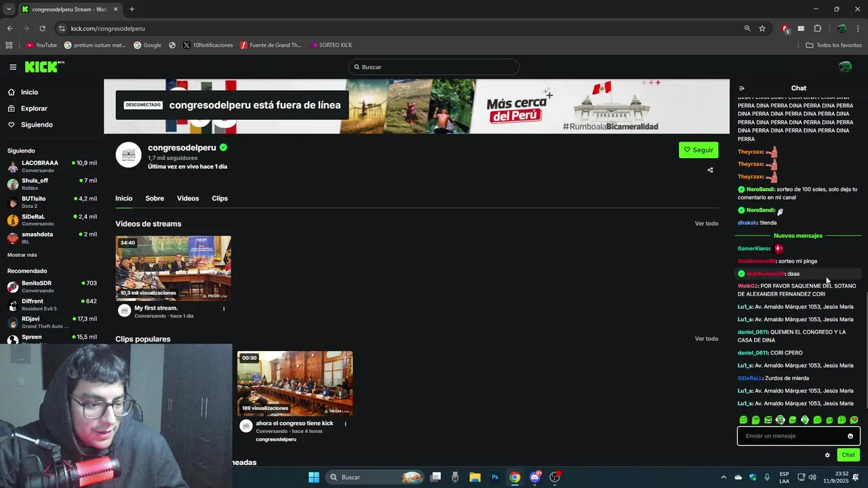The image size is (868, 488).
Task: Send message with green Chat button
Action: pyautogui.click(x=848, y=455)
